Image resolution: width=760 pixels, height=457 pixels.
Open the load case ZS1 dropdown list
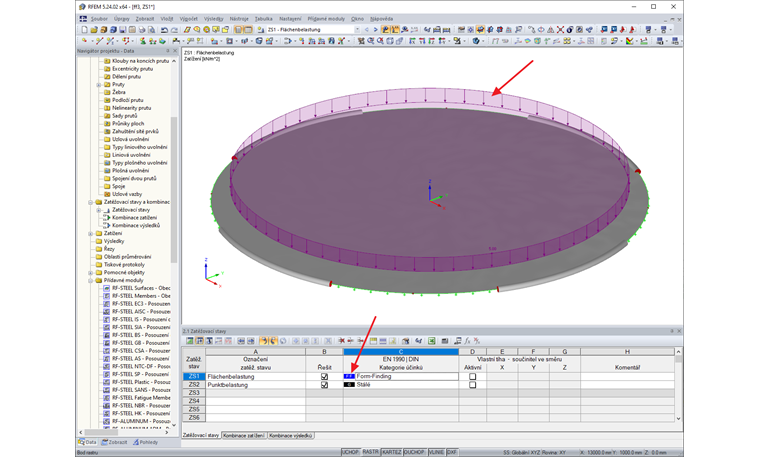click(358, 30)
